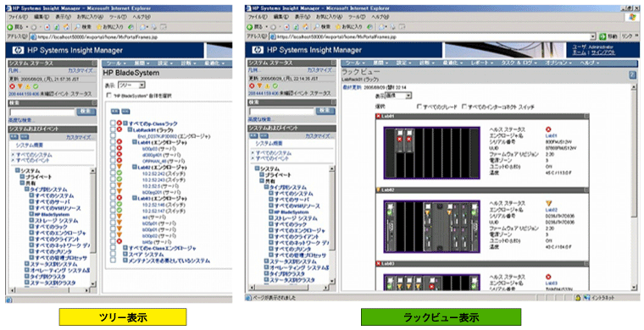Viewport: 644px width, 330px height.
Task: Open the 表示 tree dropdown in HP BladeSystem page
Action: coord(131,85)
